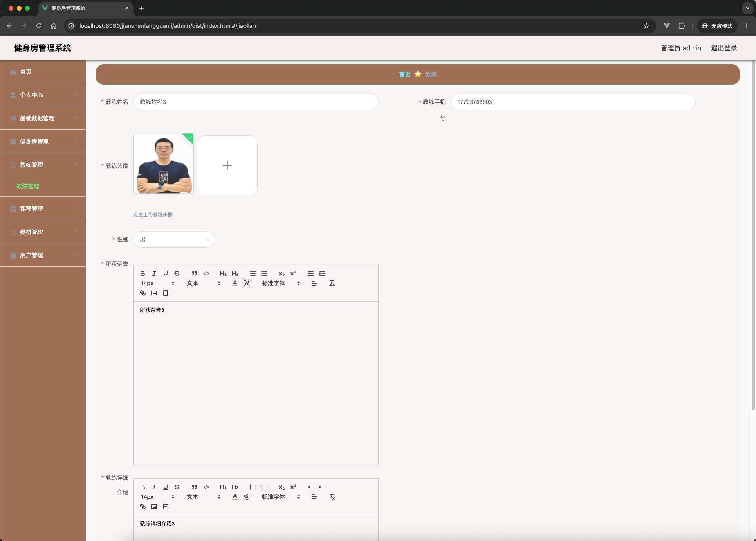Apply H1 heading in 教练详细介绍 editor
This screenshot has width=756, height=541.
(x=223, y=487)
